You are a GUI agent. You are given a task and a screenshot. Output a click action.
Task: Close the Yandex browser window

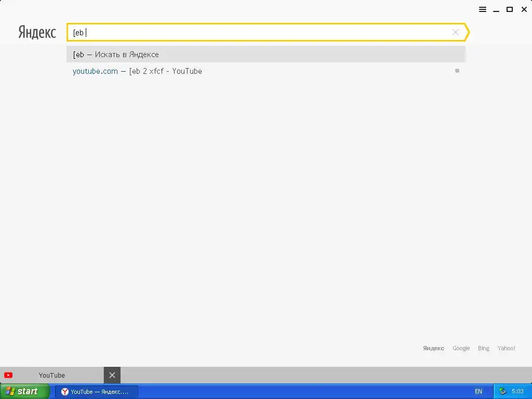[x=524, y=9]
